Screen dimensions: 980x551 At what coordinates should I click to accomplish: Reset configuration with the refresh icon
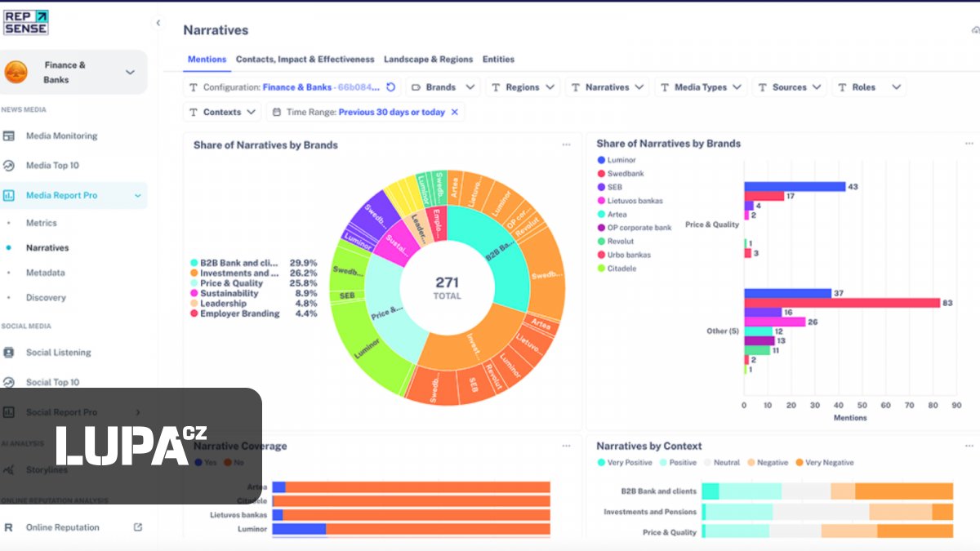tap(391, 87)
